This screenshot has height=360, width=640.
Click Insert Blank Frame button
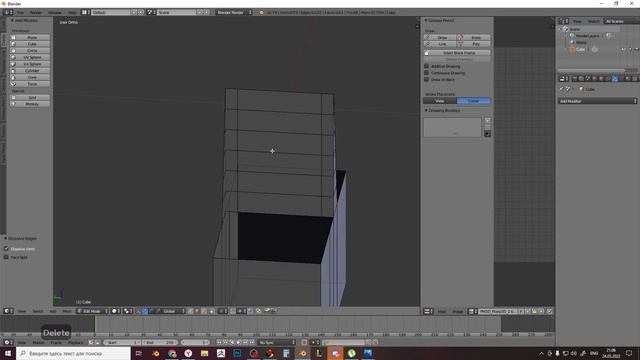pyautogui.click(x=457, y=53)
